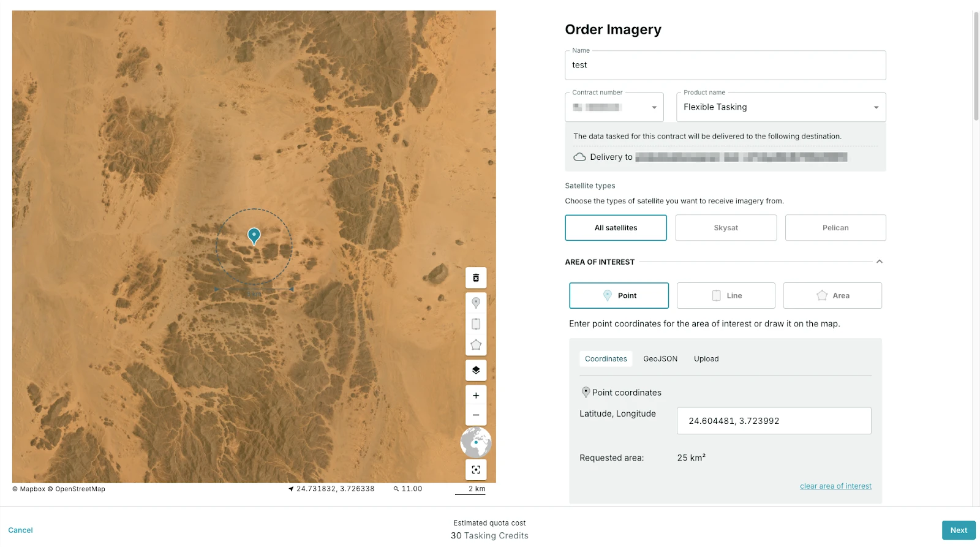This screenshot has width=980, height=547.
Task: Select All satellites option
Action: [x=616, y=228]
